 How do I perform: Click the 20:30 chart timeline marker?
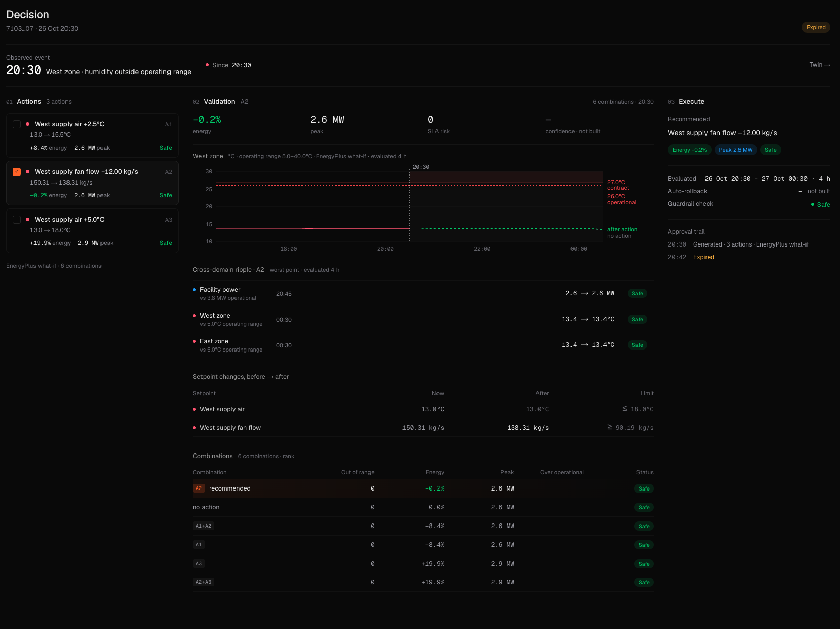click(421, 167)
